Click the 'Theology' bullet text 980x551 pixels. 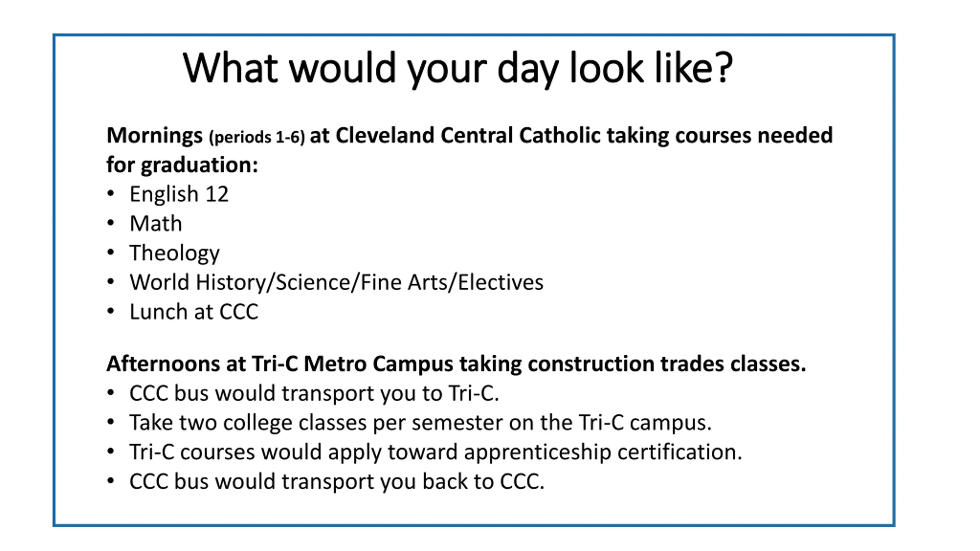(175, 253)
